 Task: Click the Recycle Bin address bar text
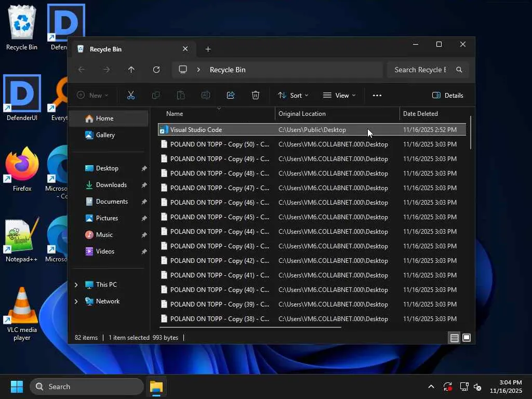point(228,70)
